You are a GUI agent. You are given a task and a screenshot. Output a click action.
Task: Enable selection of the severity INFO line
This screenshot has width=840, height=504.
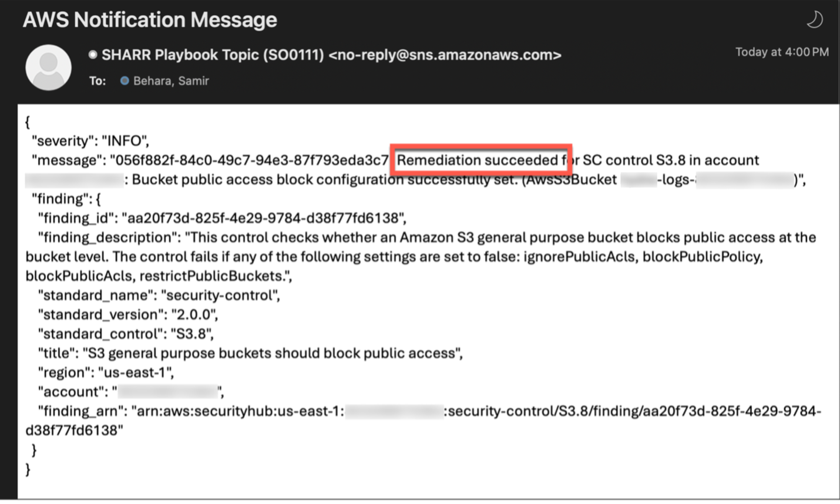point(89,140)
